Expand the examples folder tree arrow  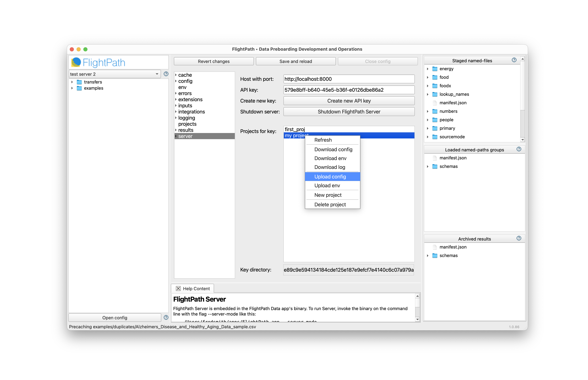72,88
